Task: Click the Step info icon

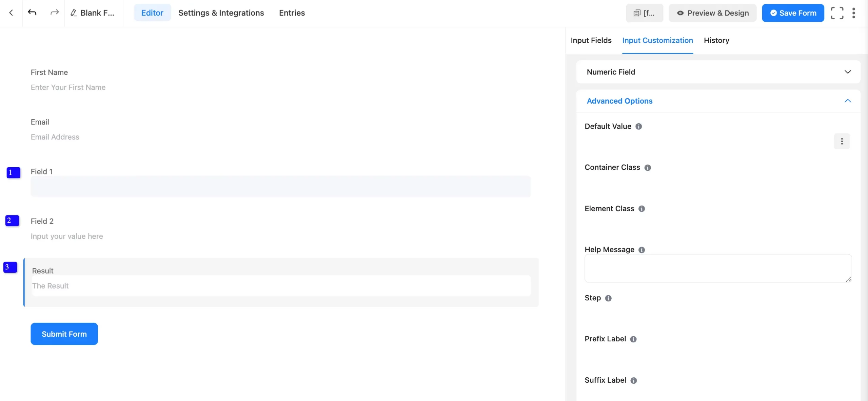Action: pyautogui.click(x=608, y=298)
